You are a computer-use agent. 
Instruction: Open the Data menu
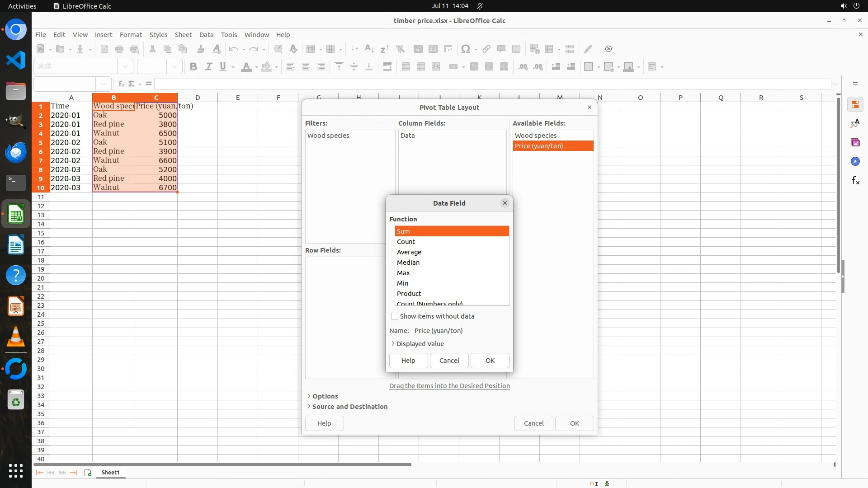pos(206,35)
